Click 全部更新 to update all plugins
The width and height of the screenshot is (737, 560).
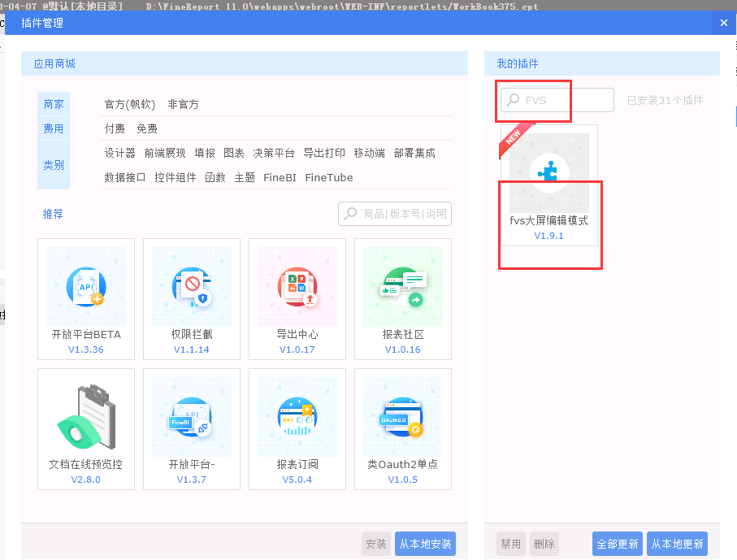(x=618, y=544)
